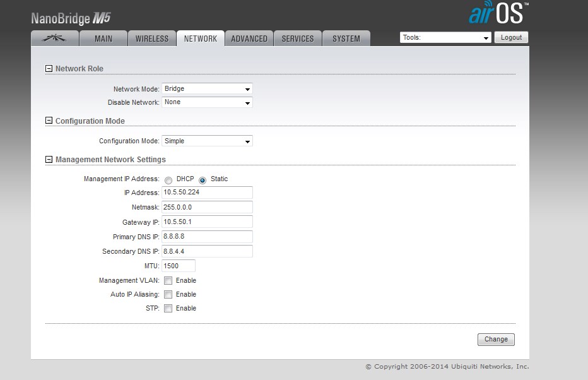Viewport: 588px width, 380px height.
Task: Go to the SYSTEM tab
Action: pos(346,39)
